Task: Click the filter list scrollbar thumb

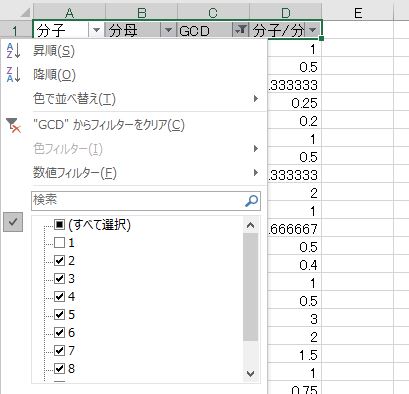Action: pyautogui.click(x=251, y=287)
